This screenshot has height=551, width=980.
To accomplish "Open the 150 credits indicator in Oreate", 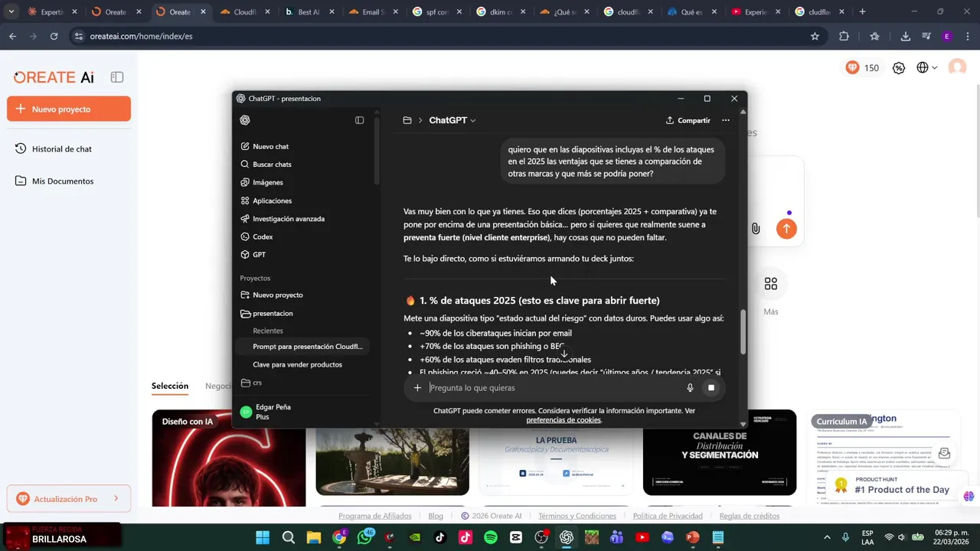I will click(x=862, y=68).
